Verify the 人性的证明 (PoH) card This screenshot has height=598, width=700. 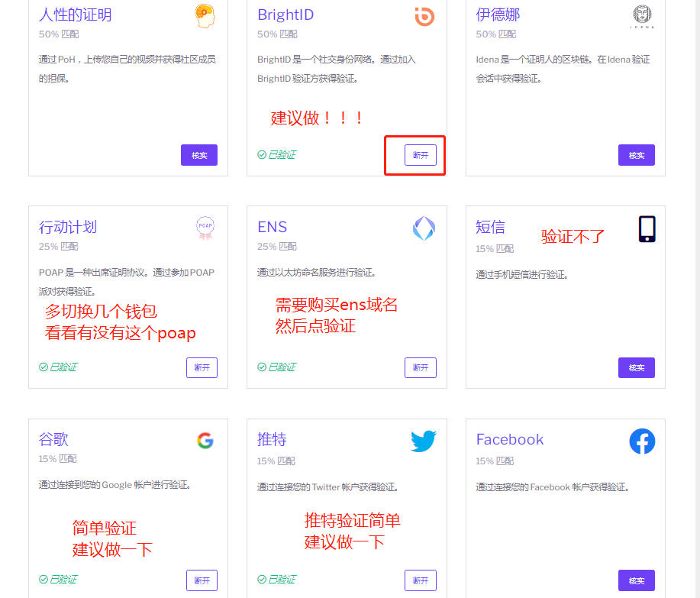[x=199, y=155]
